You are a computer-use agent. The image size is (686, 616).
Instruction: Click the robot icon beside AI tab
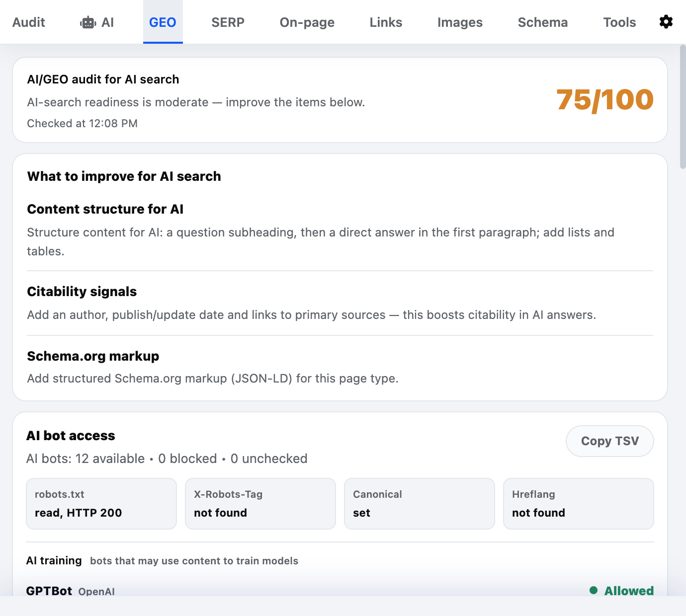(88, 22)
